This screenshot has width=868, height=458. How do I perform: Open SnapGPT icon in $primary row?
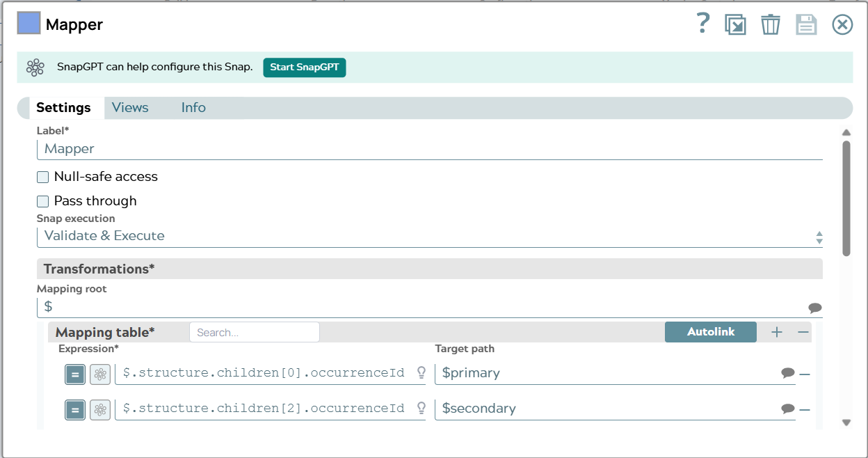[100, 374]
